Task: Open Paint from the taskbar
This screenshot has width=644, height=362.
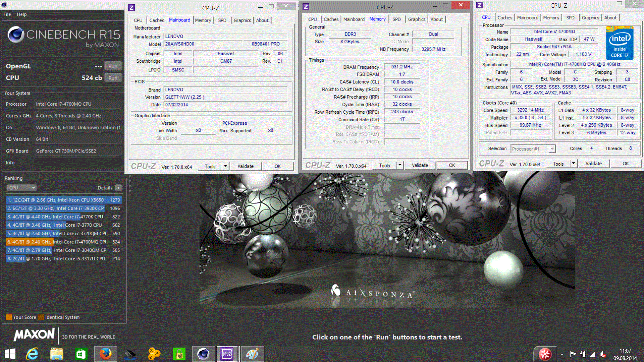Action: coord(252,354)
